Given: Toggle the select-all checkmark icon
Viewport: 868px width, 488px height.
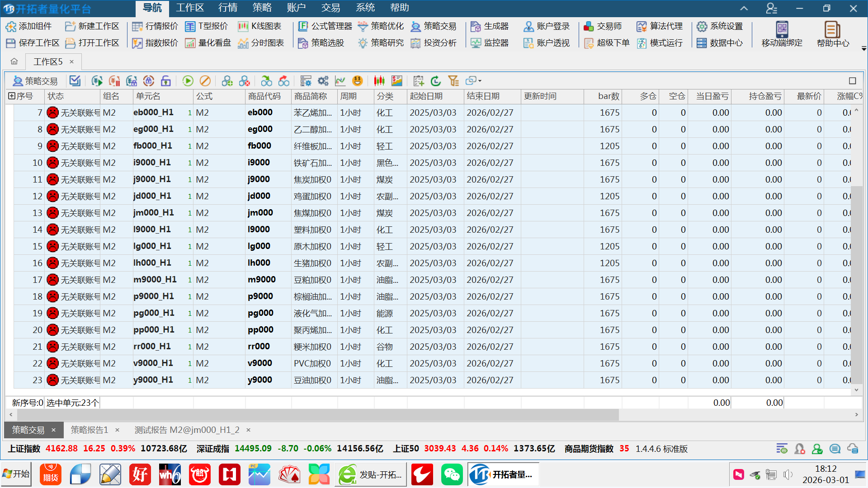Looking at the screenshot, I should pyautogui.click(x=75, y=81).
